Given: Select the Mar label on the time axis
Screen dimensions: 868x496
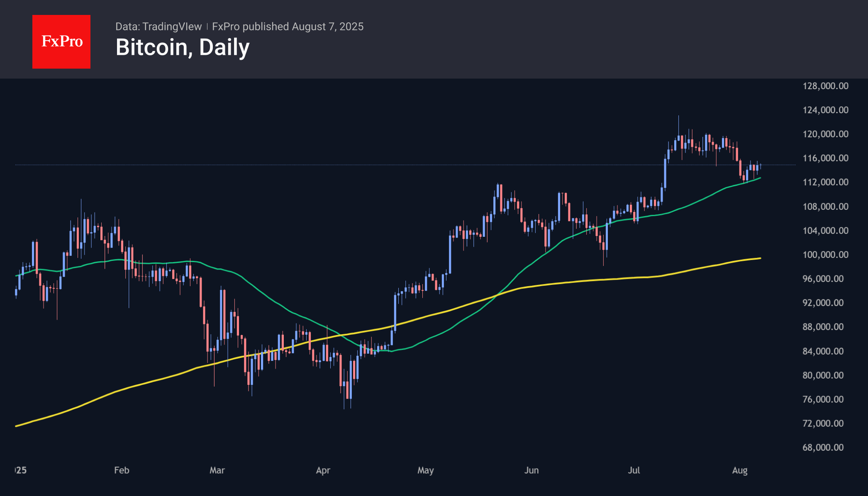Looking at the screenshot, I should tap(217, 470).
